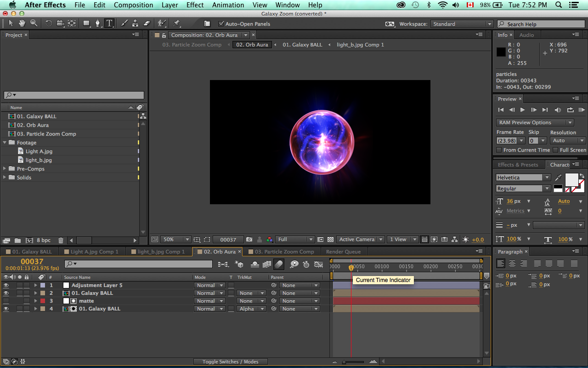This screenshot has width=588, height=368.
Task: Enable motion blur switch in timeline header
Action: pyautogui.click(x=279, y=264)
